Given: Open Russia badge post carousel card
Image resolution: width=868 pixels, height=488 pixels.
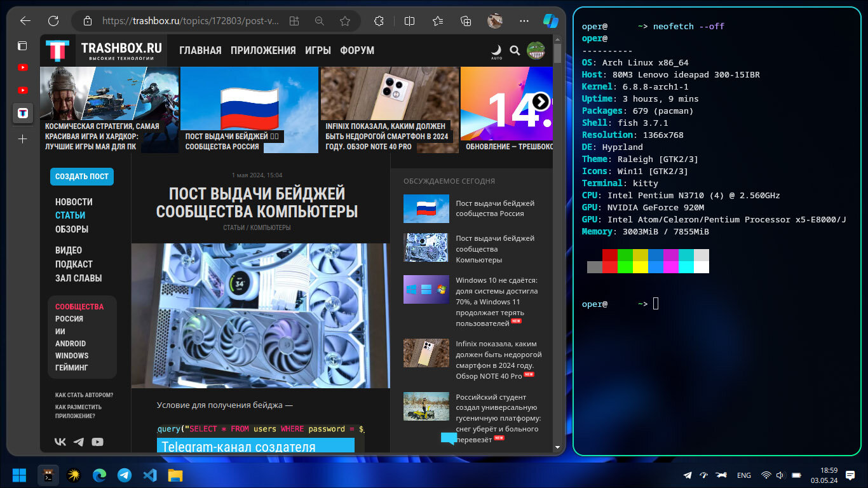Looking at the screenshot, I should pyautogui.click(x=249, y=110).
